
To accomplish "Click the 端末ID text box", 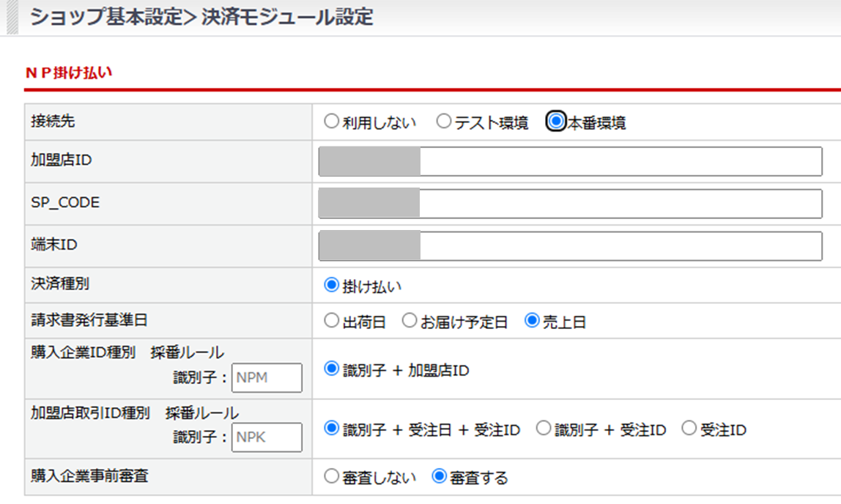I will tap(570, 247).
